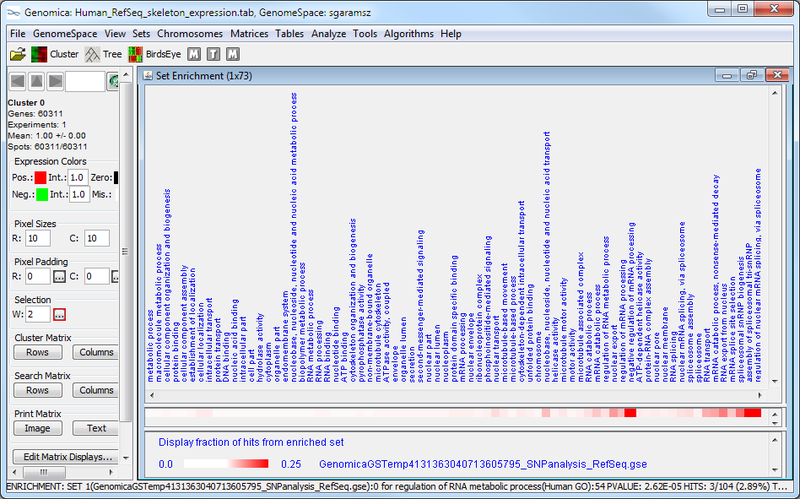
Task: Click the Genomica app icon in title bar
Action: coord(13,12)
